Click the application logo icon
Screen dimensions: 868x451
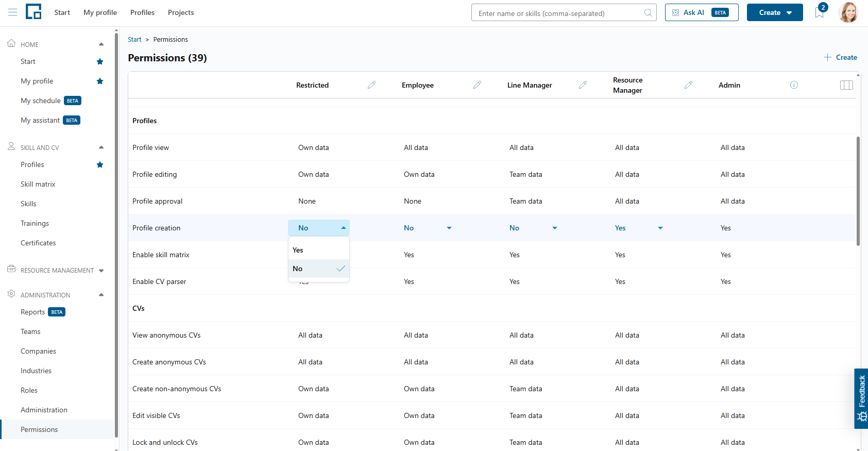33,11
